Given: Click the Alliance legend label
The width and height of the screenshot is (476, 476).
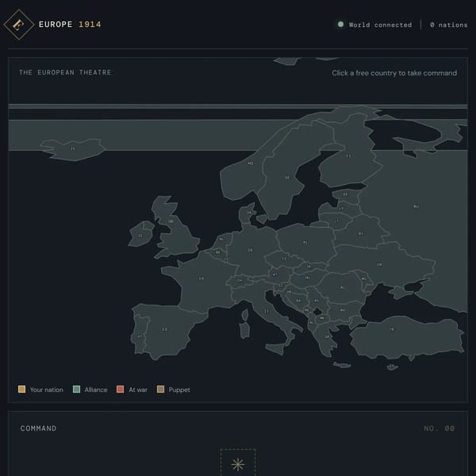Looking at the screenshot, I should (96, 390).
